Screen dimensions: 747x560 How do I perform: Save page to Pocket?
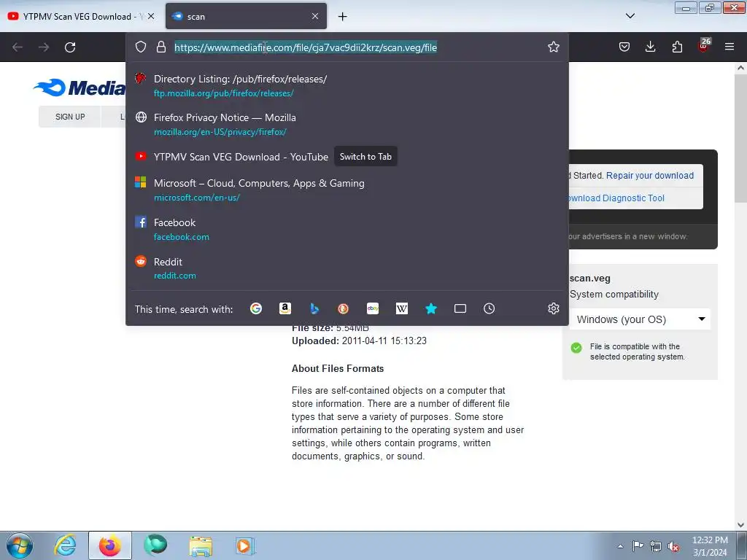(x=624, y=47)
